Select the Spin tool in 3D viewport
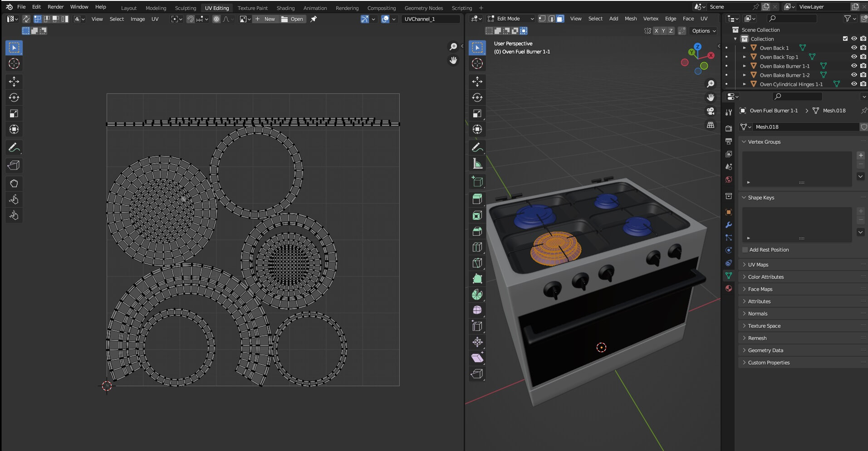 (477, 295)
